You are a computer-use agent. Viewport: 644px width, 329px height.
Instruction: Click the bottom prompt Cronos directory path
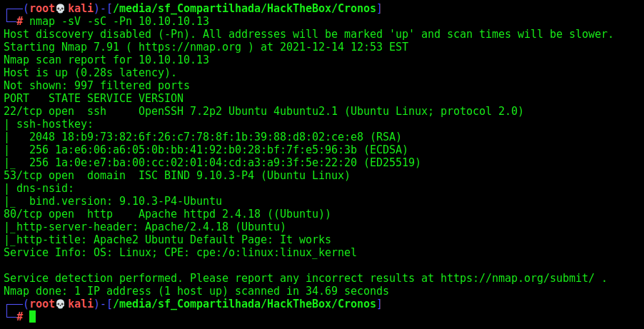(x=245, y=304)
